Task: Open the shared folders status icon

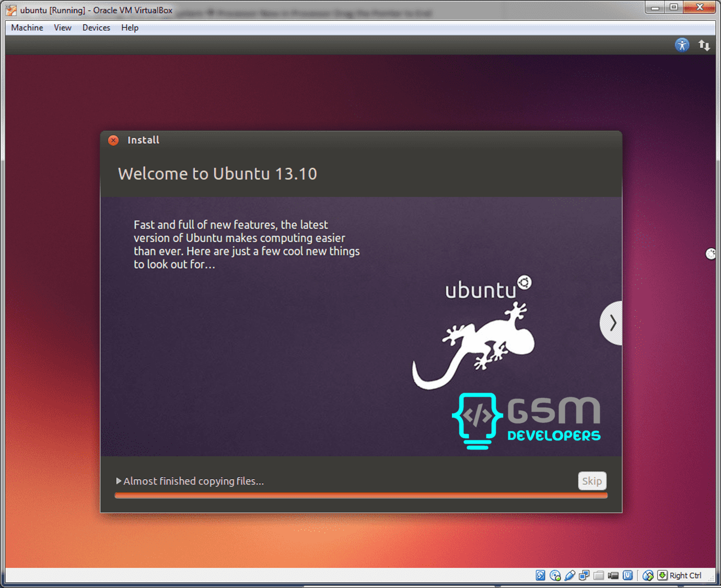Action: tap(599, 575)
